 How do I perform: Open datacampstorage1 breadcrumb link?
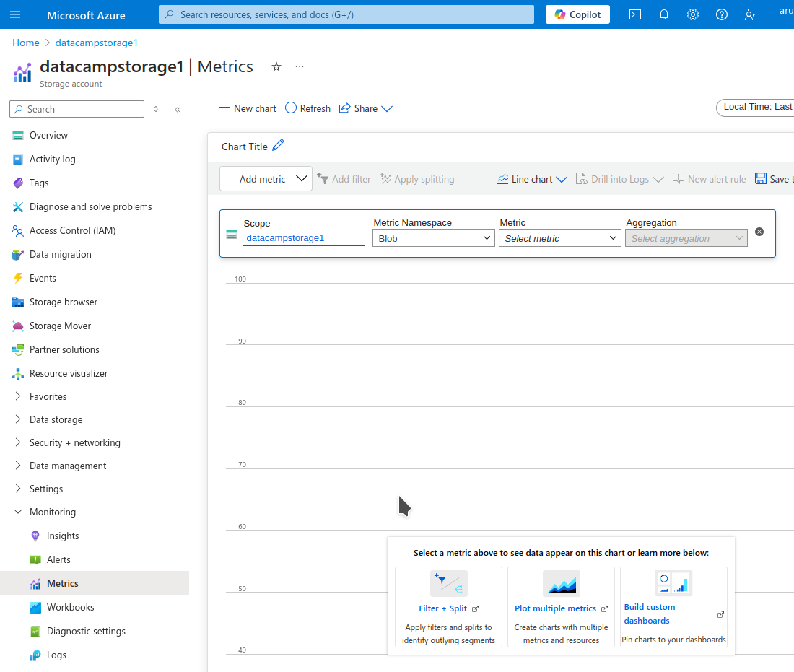pyautogui.click(x=96, y=43)
